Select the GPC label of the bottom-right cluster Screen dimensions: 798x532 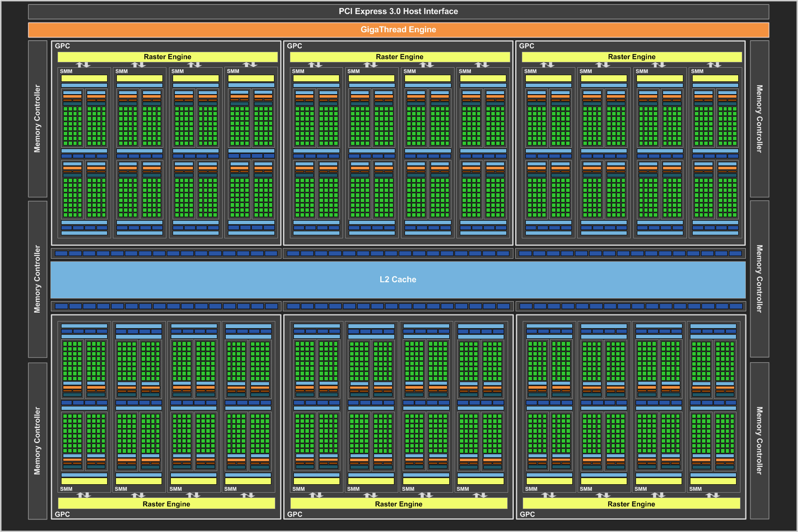point(527,514)
